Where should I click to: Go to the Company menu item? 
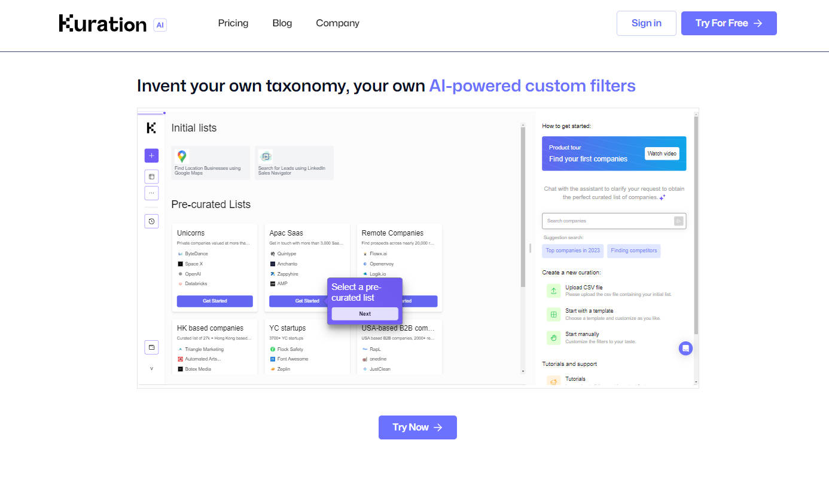click(x=337, y=23)
